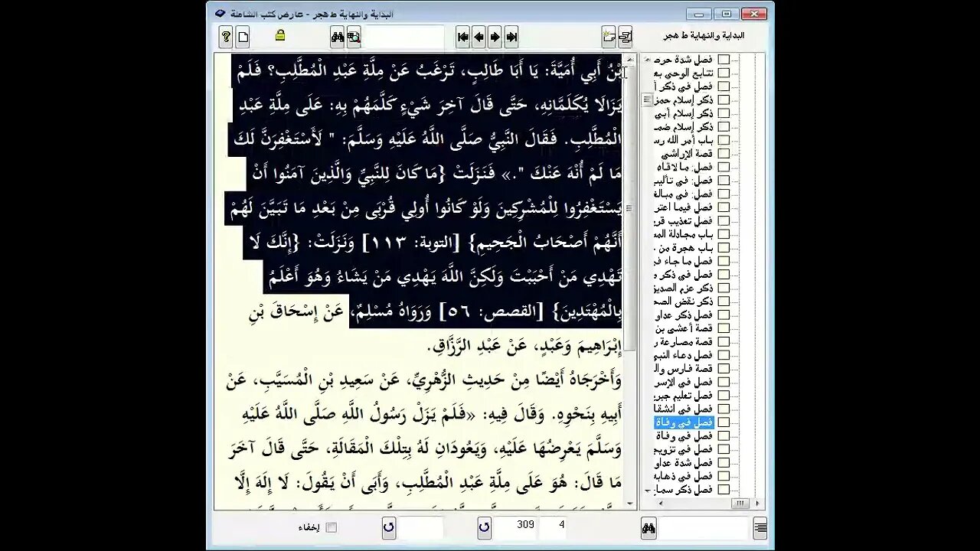This screenshot has width=980, height=551.
Task: Click the text pane vertical scrollbar thumb
Action: 631,208
